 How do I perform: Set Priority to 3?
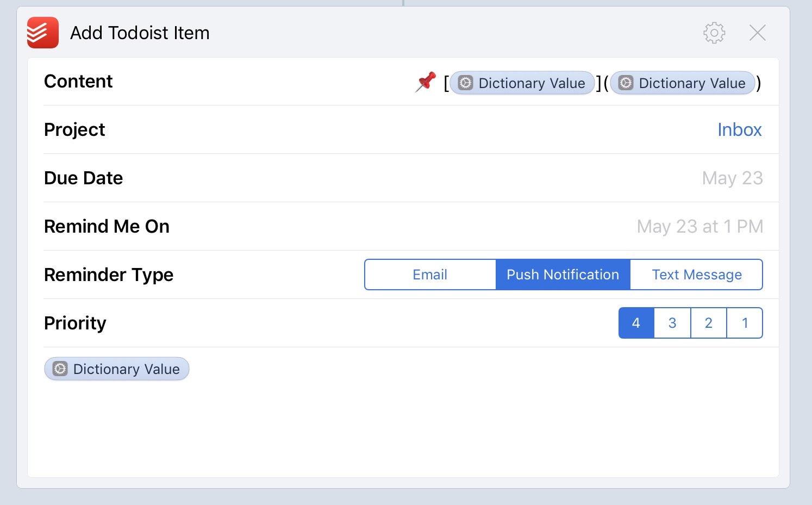(x=672, y=323)
